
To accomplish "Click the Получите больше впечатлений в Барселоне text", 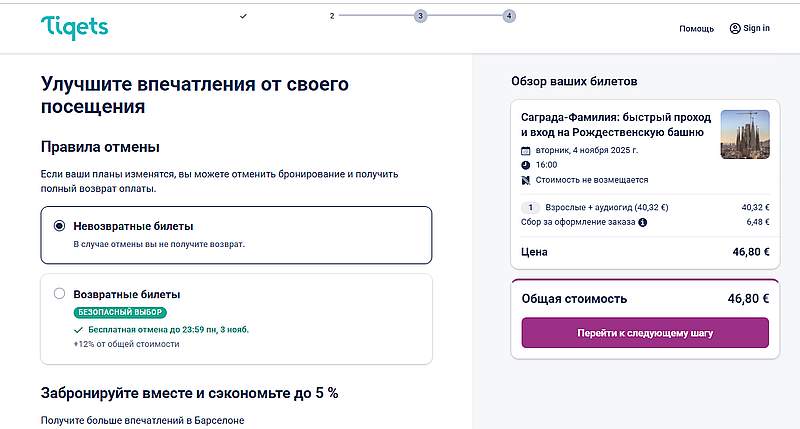I will click(142, 421).
